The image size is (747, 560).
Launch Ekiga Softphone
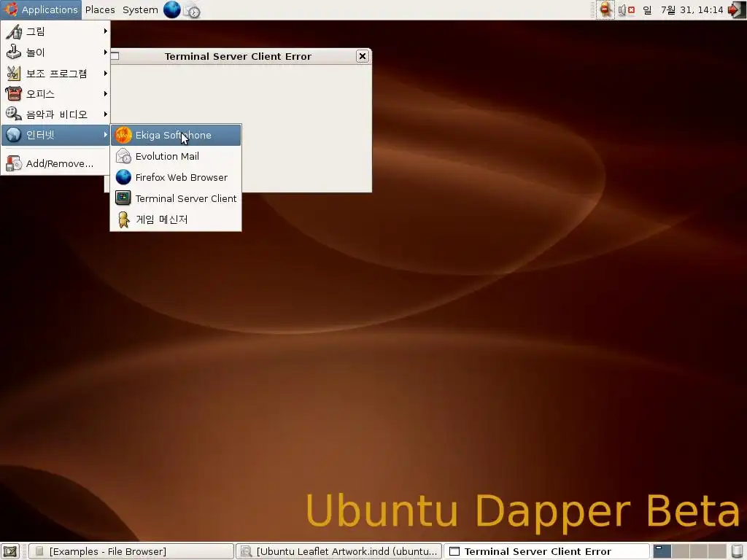pos(176,135)
